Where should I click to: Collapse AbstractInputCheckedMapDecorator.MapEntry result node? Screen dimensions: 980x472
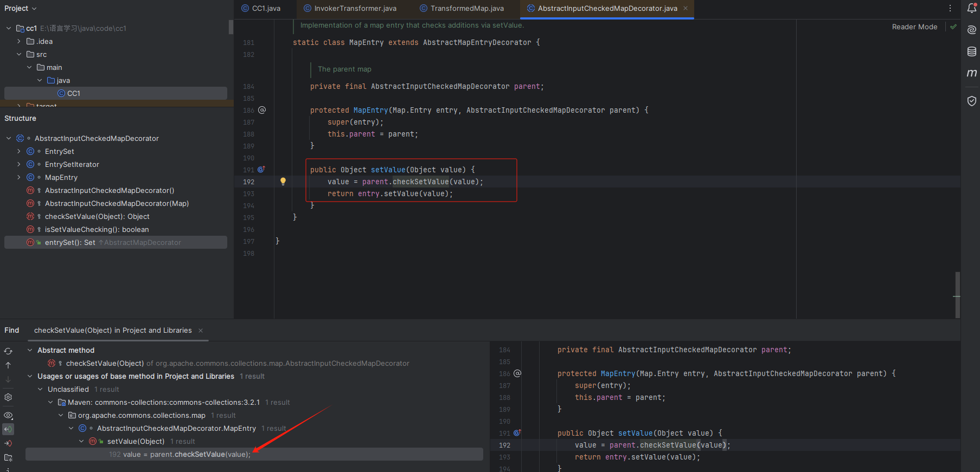[71, 428]
